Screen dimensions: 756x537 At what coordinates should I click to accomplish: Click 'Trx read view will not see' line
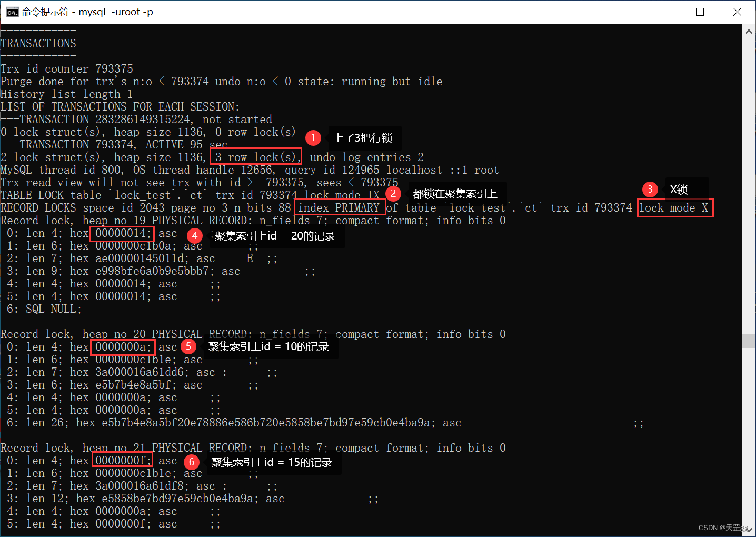[x=200, y=183]
